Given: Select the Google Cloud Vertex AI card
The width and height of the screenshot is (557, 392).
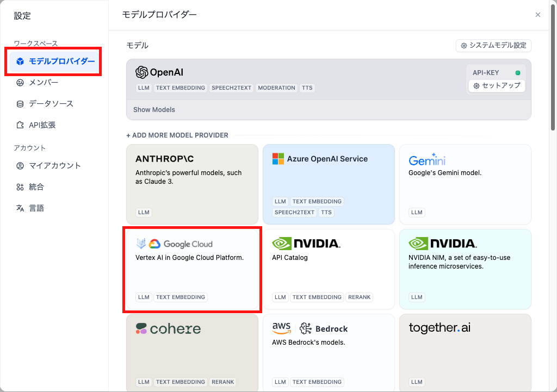Looking at the screenshot, I should tap(192, 269).
